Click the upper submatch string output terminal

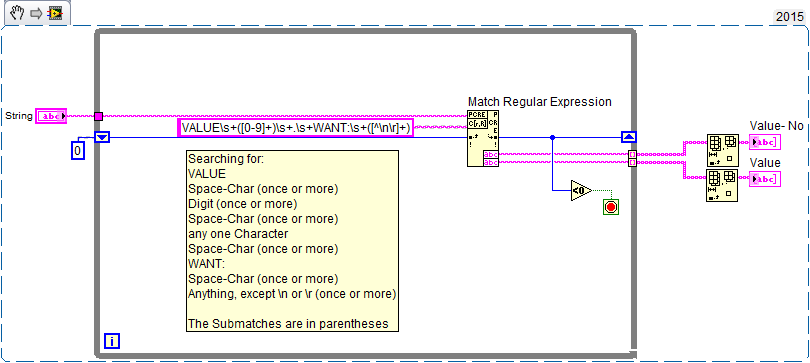coord(491,154)
